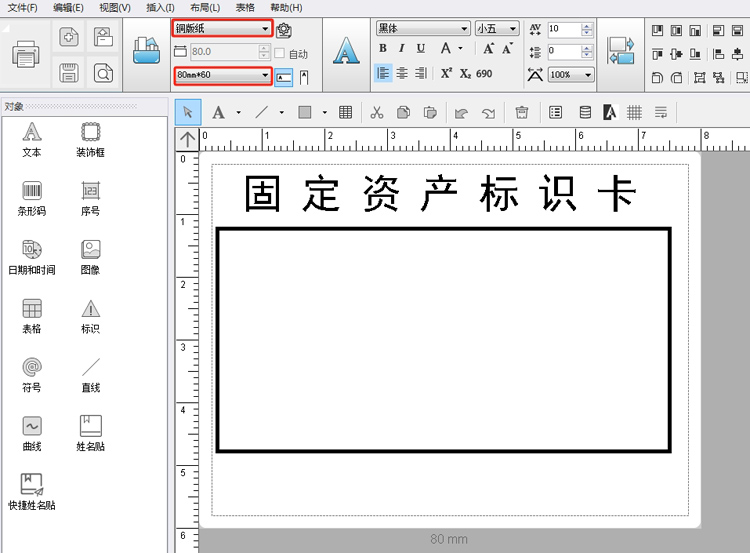Select the line drawing tool

(x=262, y=113)
